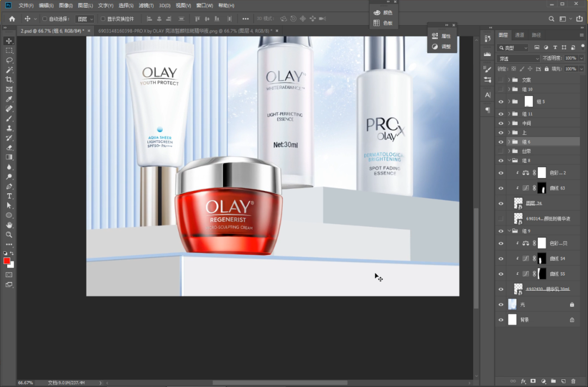Screen dimensions: 588x387
Task: Open the 颜色 panel button
Action: pyautogui.click(x=383, y=13)
